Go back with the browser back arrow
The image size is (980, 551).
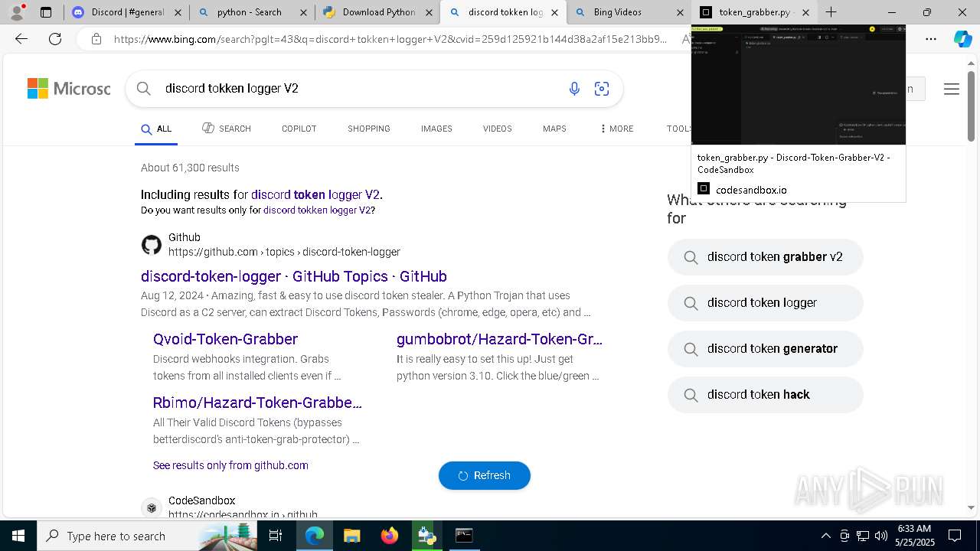click(x=21, y=39)
